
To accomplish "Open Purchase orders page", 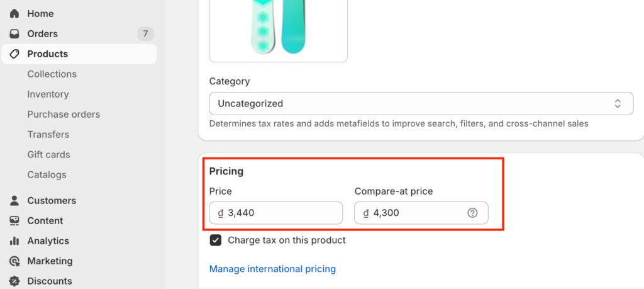I will coord(64,115).
